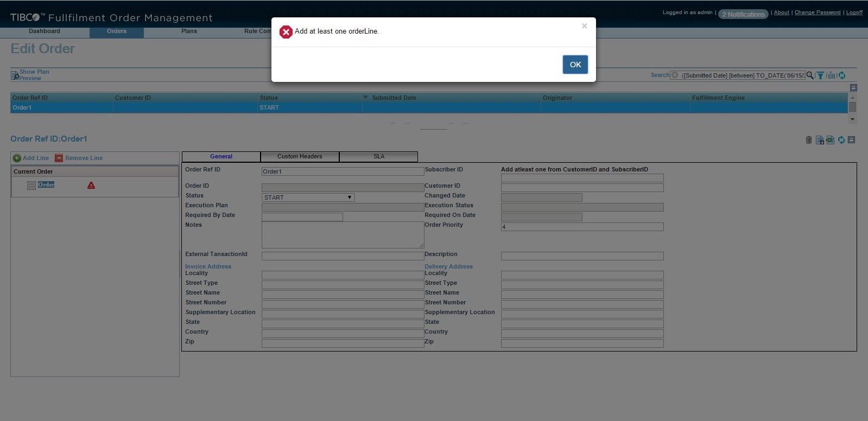
Task: Close the orderLine error dialog
Action: 585,25
